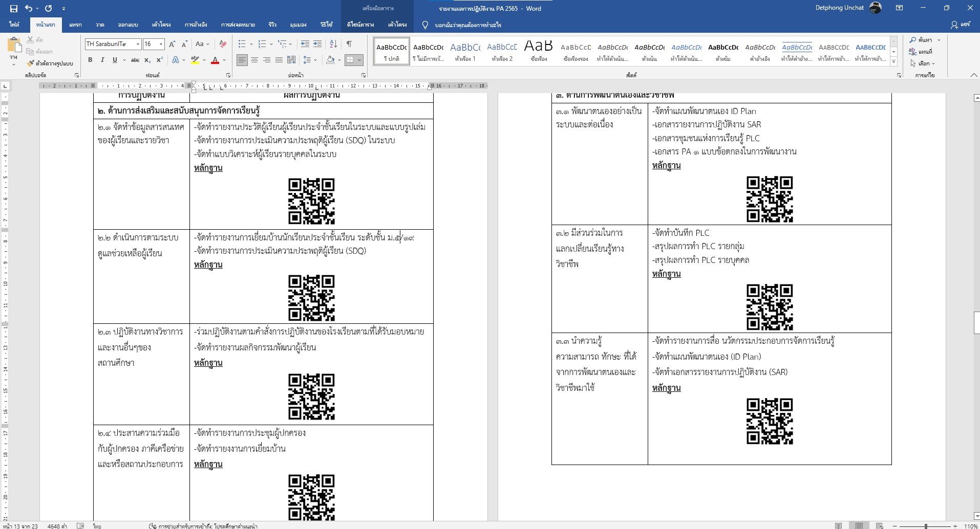Clear all formatting with the eraser icon

(x=223, y=44)
